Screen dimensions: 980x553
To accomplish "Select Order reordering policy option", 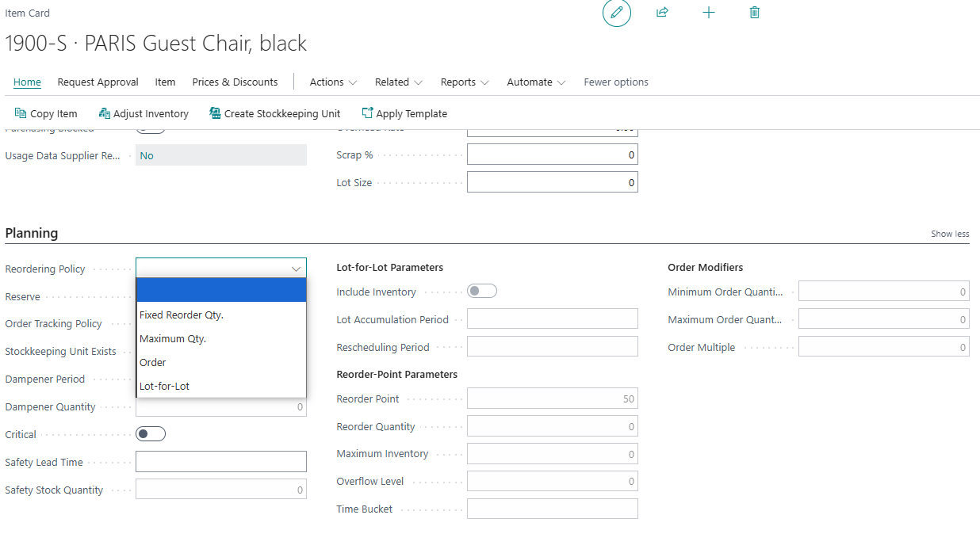I will pos(221,362).
